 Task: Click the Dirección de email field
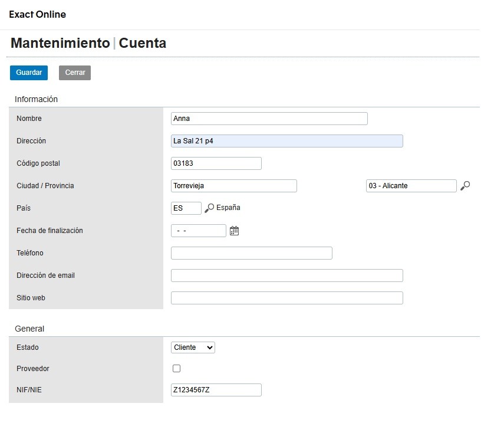point(286,276)
